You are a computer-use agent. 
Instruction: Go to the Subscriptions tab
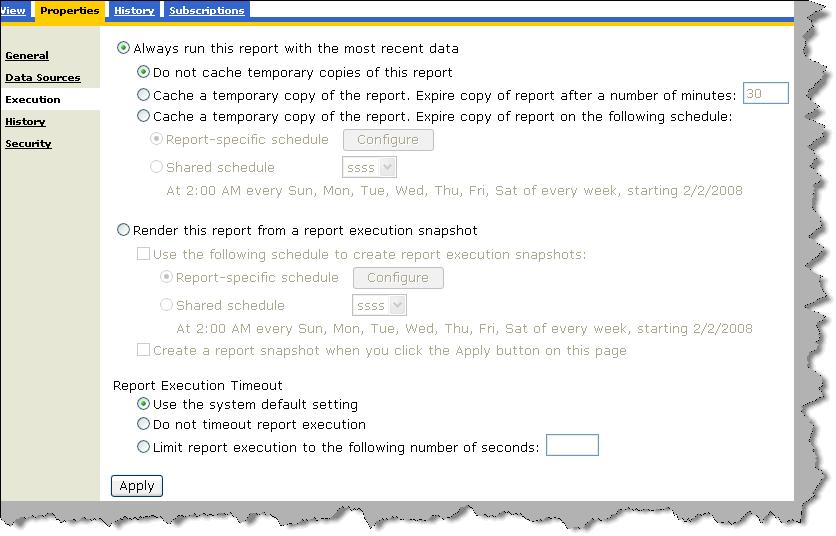206,11
